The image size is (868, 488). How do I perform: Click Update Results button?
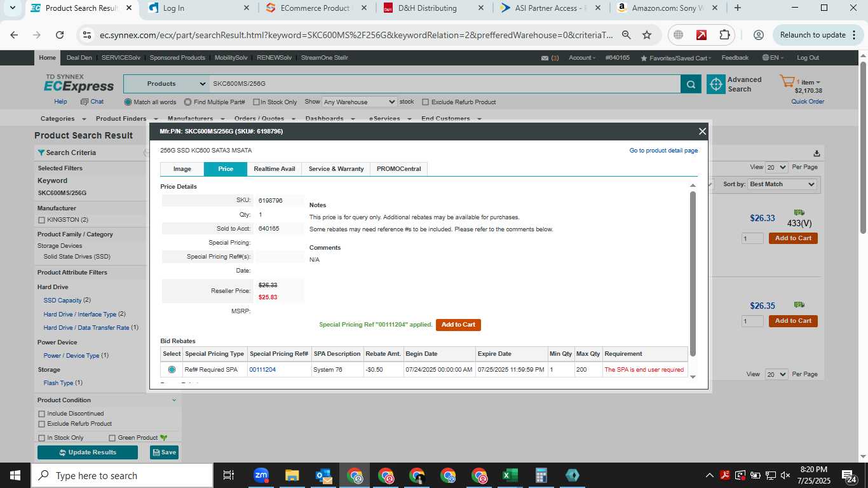pyautogui.click(x=88, y=452)
